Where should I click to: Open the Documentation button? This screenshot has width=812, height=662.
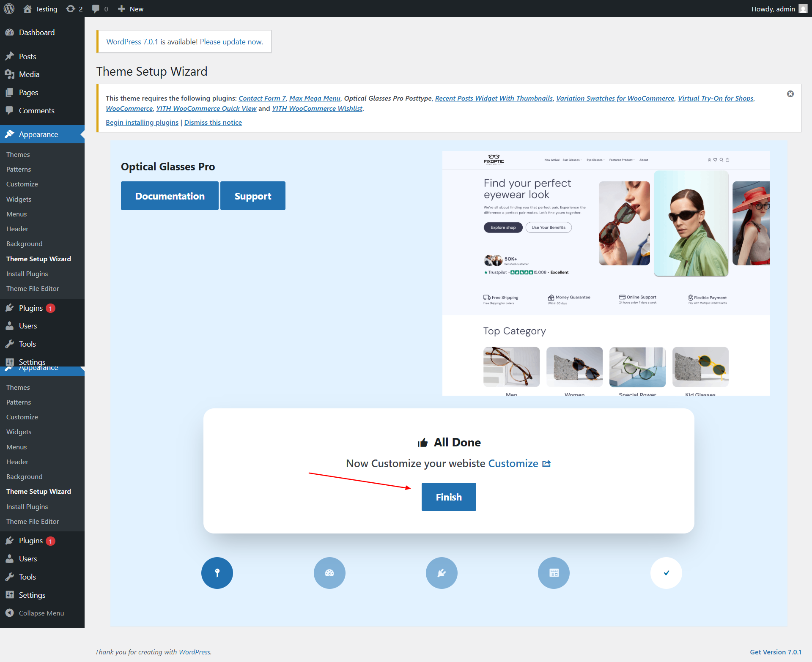point(170,196)
